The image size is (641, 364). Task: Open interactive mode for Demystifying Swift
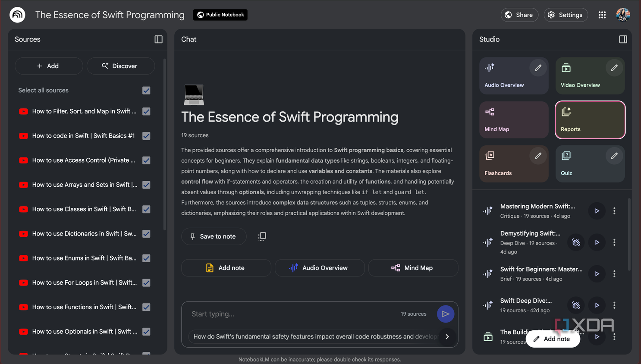pyautogui.click(x=576, y=242)
